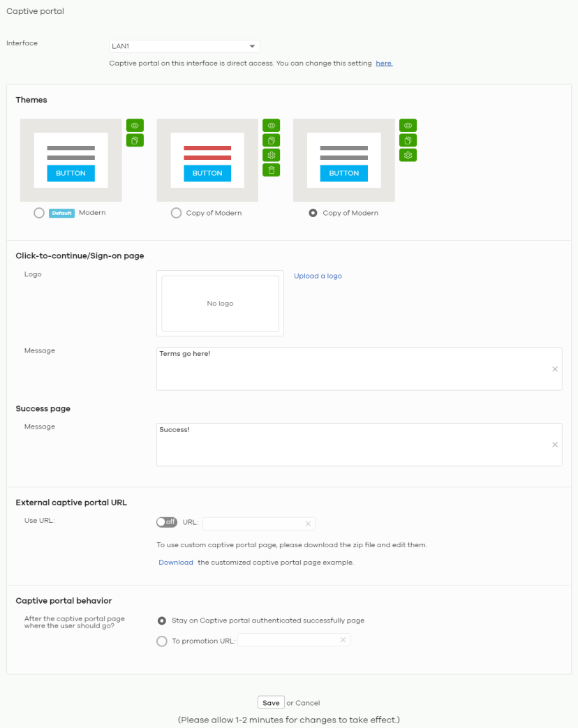The width and height of the screenshot is (578, 728).
Task: Clear the Terms go here message text
Action: coord(555,369)
